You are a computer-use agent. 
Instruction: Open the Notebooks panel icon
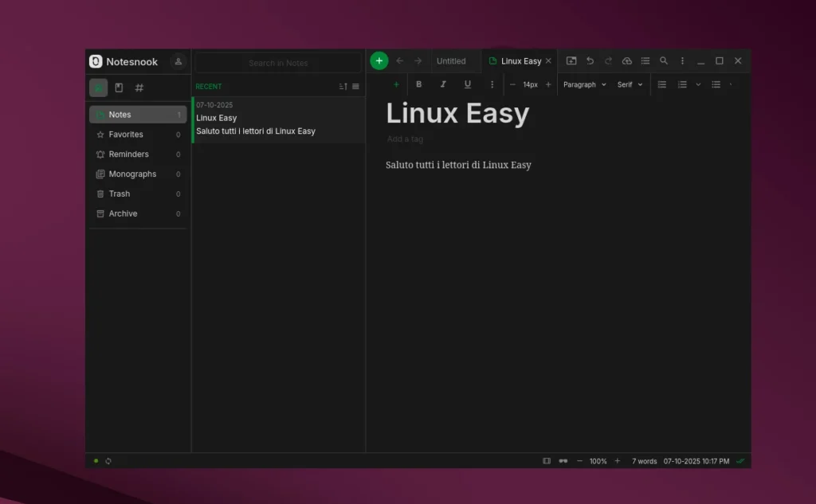pos(119,88)
